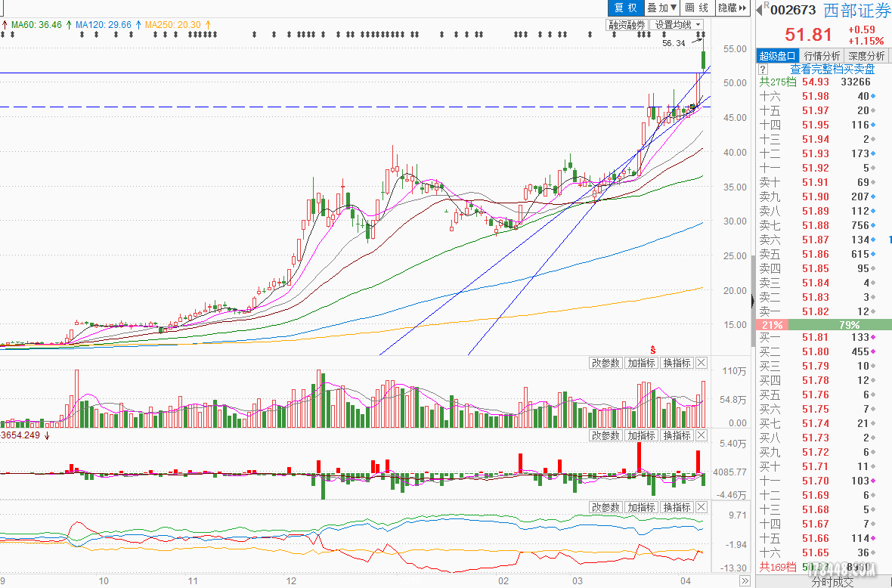Close the 3654.249 capital-flow indicator panel
892x588 pixels.
[702, 435]
